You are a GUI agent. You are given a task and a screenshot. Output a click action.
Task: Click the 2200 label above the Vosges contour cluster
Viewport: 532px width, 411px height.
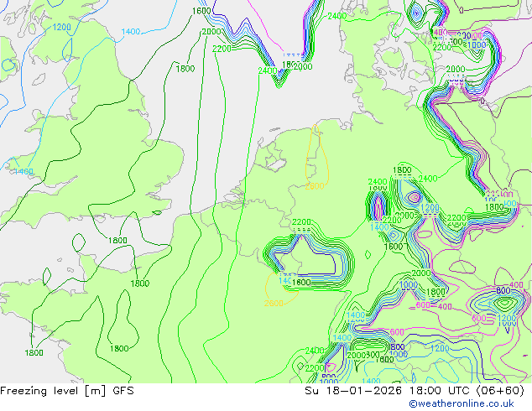(301, 222)
